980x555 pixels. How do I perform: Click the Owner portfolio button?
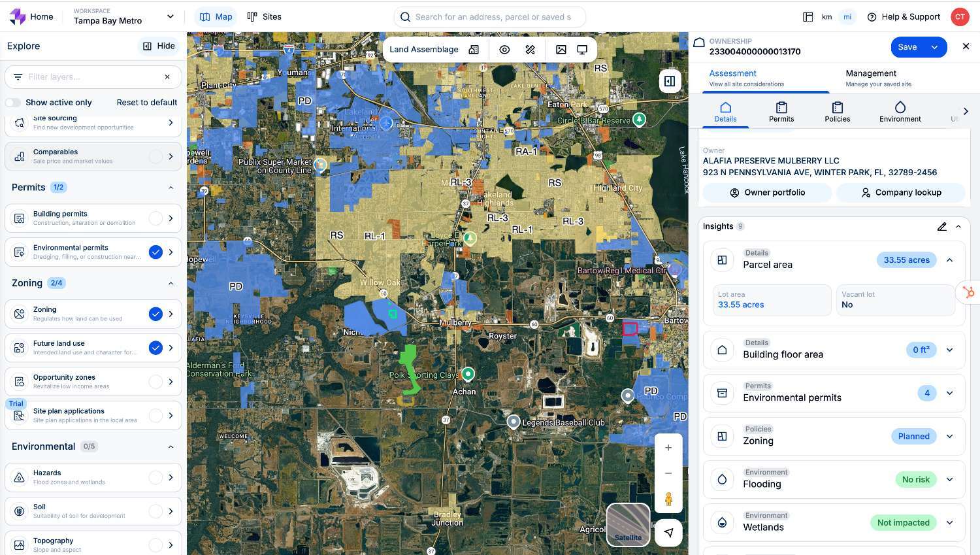pos(767,193)
